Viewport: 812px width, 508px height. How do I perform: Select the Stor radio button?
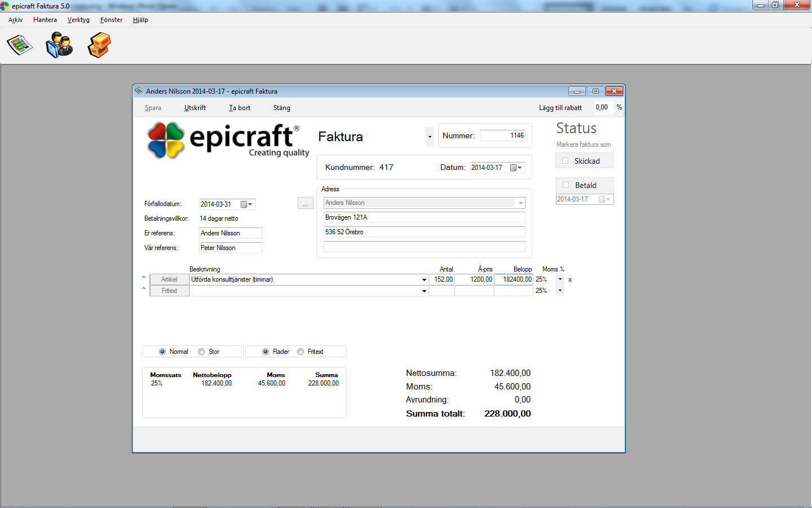201,351
